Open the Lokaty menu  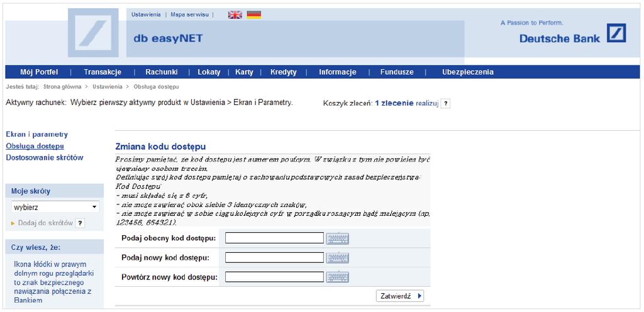pos(209,72)
